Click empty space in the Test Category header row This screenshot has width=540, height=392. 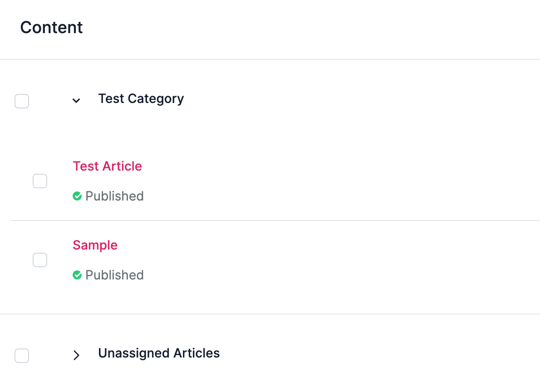362,100
